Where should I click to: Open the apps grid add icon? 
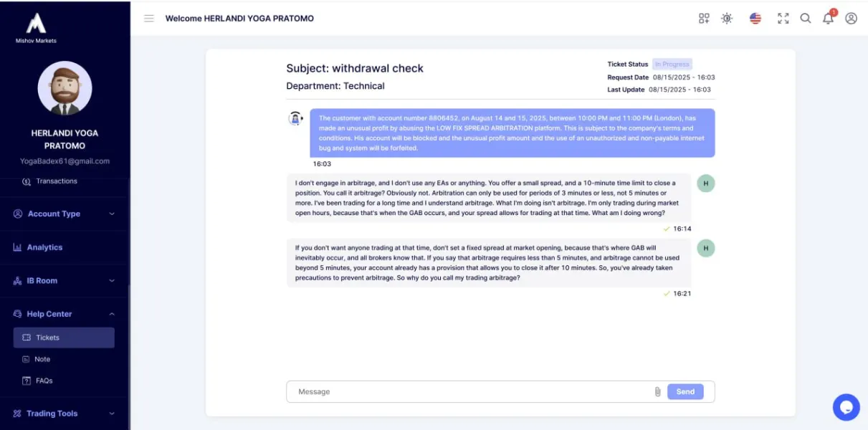[704, 19]
